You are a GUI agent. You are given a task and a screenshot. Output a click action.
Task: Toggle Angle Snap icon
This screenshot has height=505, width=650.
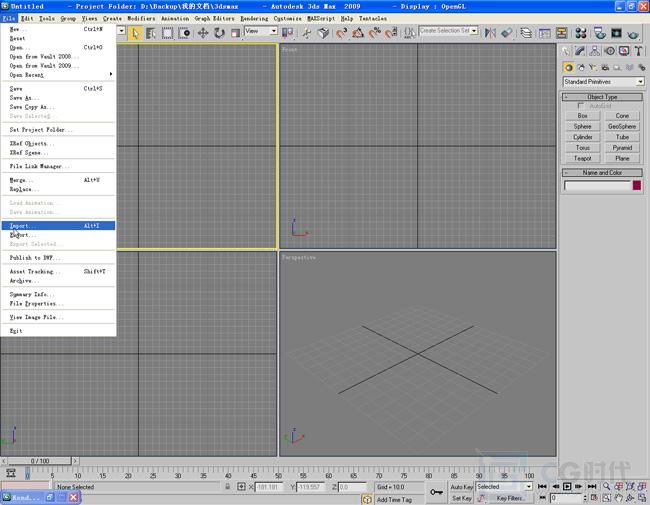[x=358, y=33]
